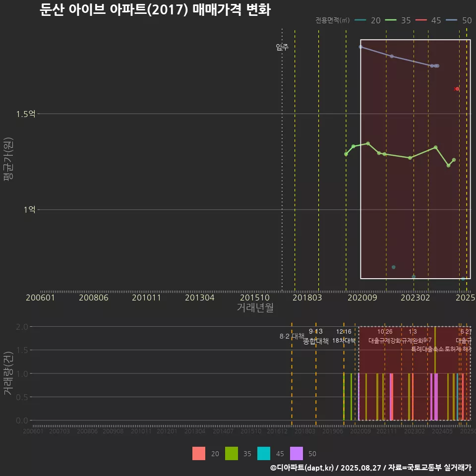Image resolution: width=476 pixels, height=476 pixels.
Task: Select the 12·16 18차대책 annotation
Action: (x=344, y=336)
